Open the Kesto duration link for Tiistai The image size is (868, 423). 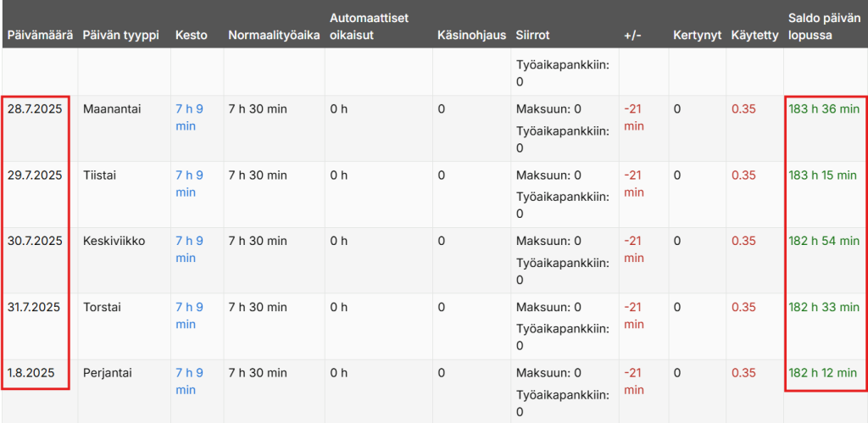[x=189, y=183]
